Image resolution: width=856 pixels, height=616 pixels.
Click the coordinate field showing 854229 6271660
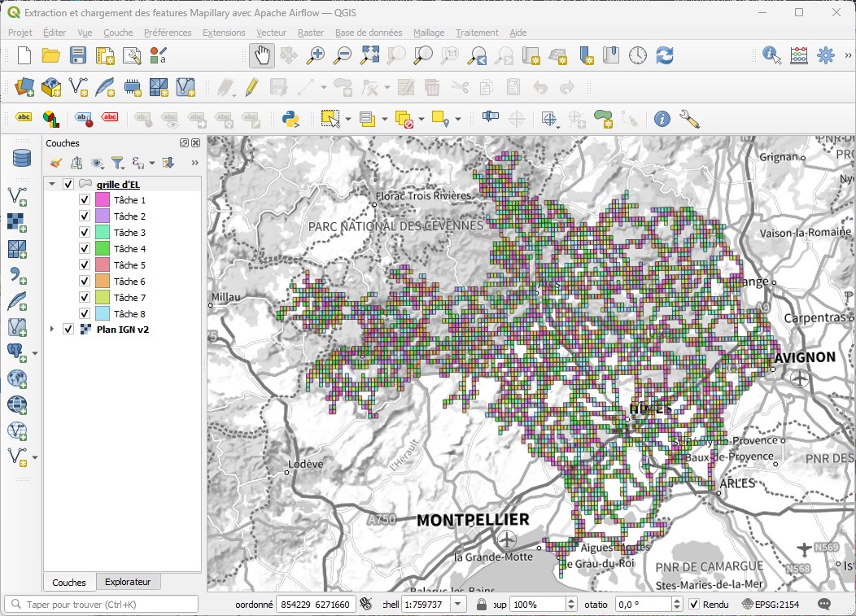(316, 605)
